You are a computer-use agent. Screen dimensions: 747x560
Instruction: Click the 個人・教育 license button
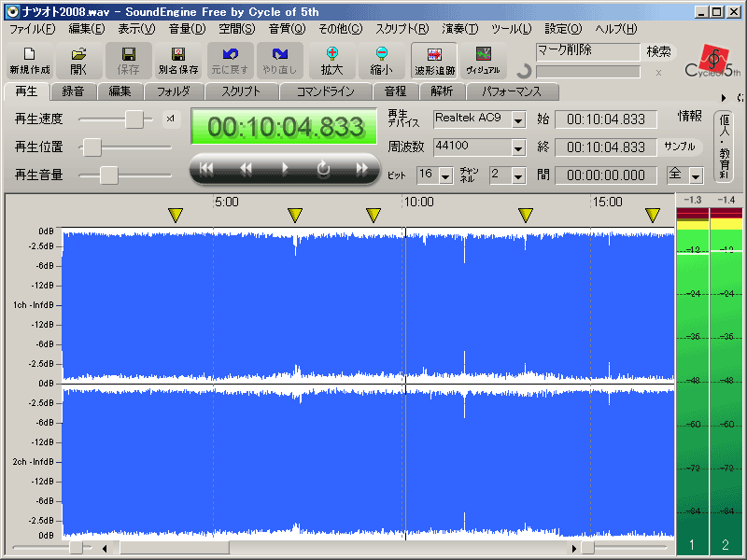725,147
